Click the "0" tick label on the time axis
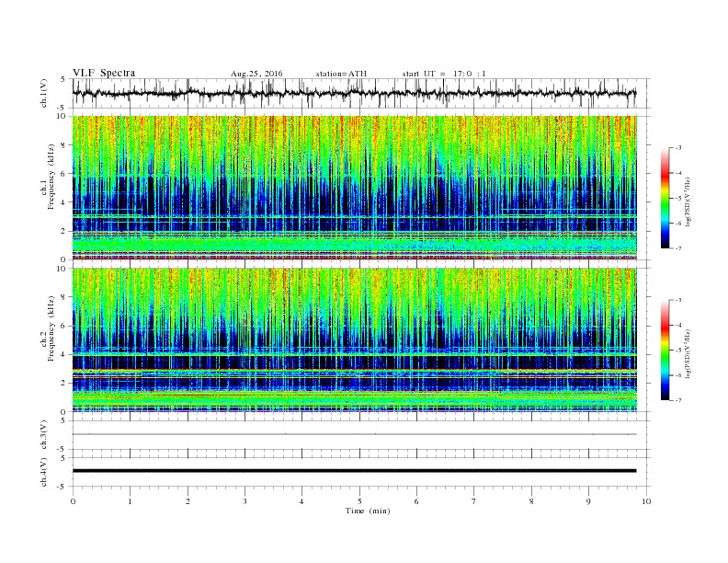728x563 pixels. tap(73, 501)
